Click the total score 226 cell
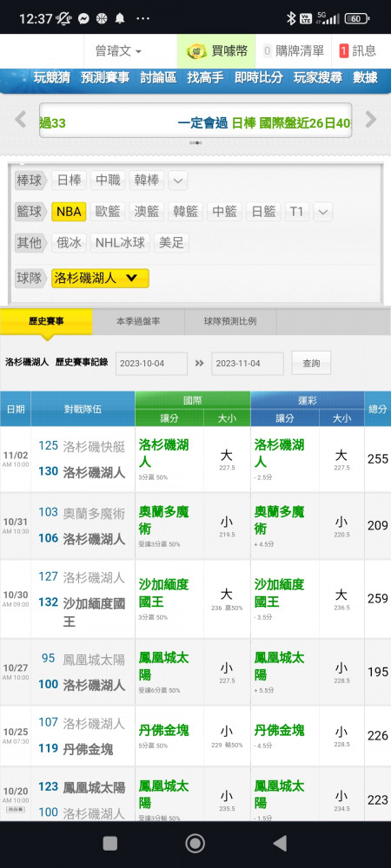Screen dimensions: 391x868 (x=378, y=736)
